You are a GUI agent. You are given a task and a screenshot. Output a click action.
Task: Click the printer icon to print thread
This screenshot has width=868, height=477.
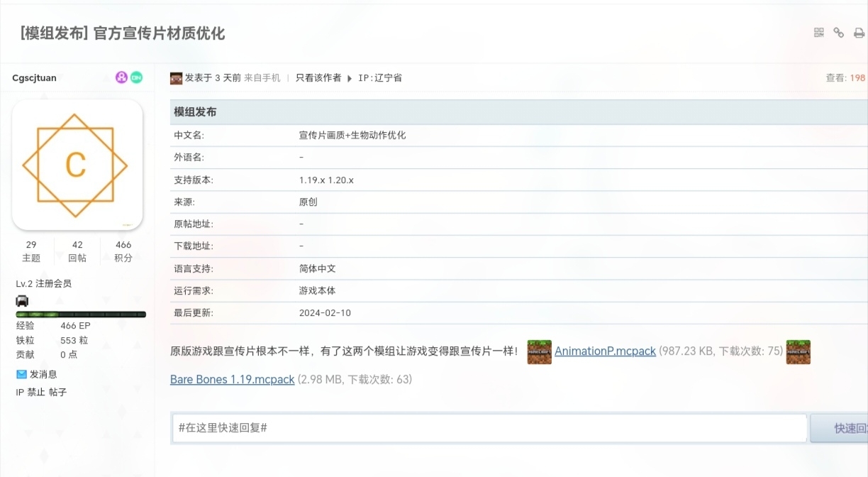859,33
